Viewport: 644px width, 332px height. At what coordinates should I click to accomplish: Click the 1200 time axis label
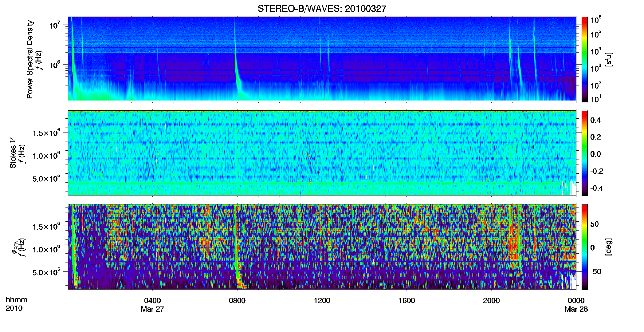pos(322,301)
